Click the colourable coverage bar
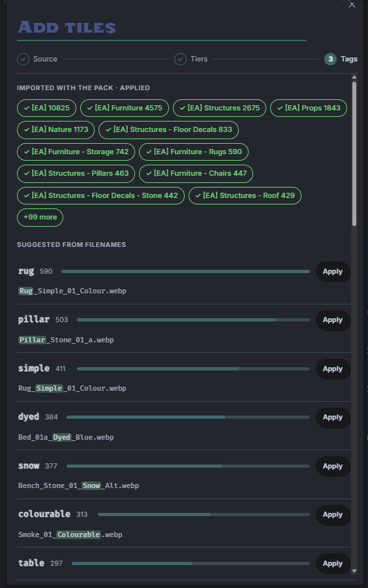Screen dimensions: 368x588 [204, 515]
